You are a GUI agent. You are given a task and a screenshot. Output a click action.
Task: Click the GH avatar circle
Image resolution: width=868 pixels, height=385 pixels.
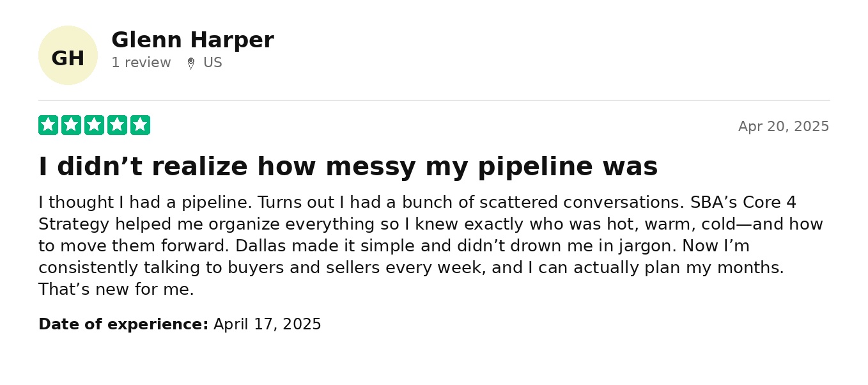coord(68,56)
